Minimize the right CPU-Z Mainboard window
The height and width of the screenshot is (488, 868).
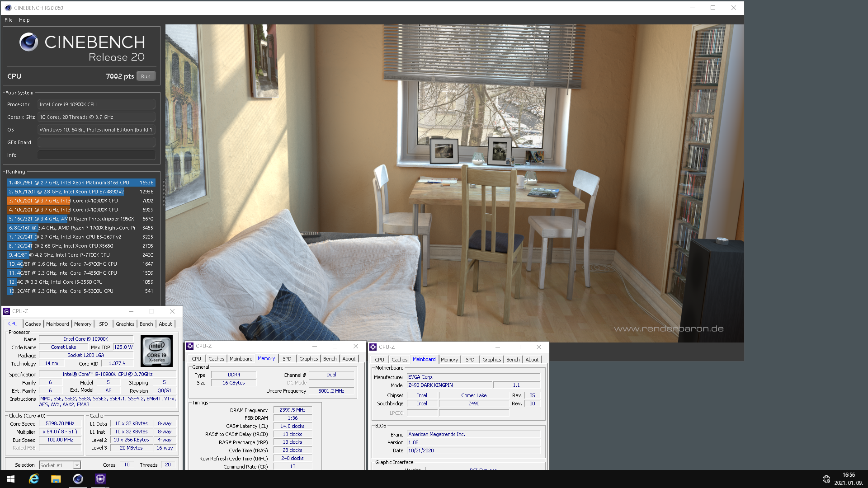[498, 347]
